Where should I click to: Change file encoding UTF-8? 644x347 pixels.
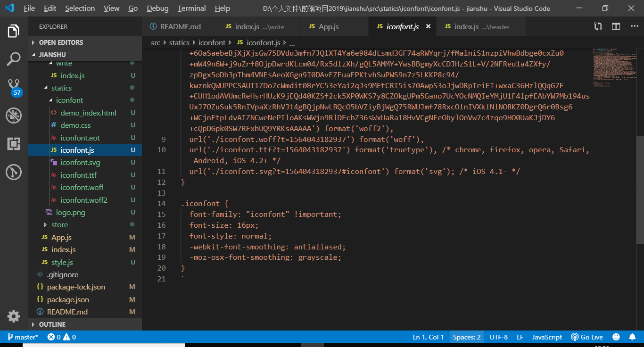[x=499, y=337]
